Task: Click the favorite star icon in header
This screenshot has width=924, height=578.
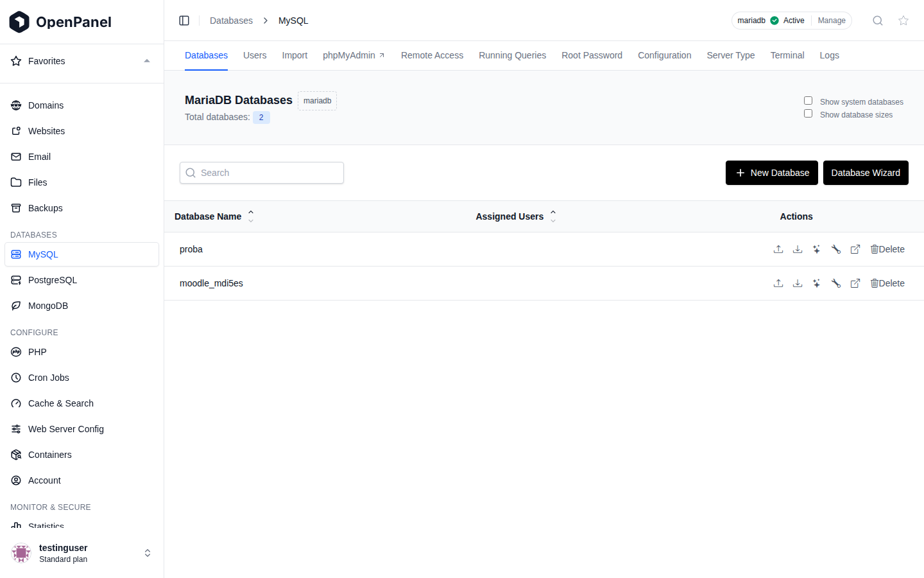Action: tap(903, 21)
